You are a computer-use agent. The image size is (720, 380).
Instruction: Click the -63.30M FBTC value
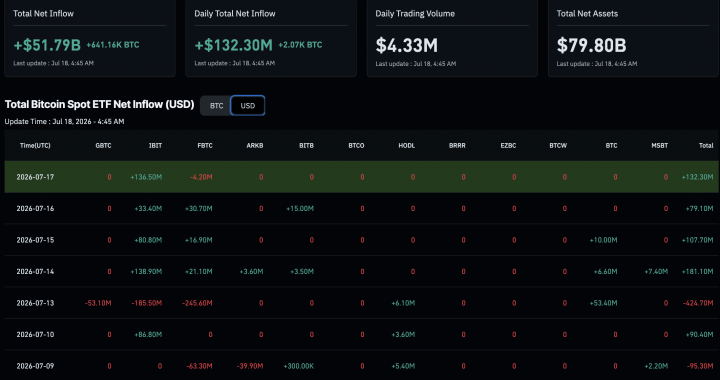click(199, 366)
